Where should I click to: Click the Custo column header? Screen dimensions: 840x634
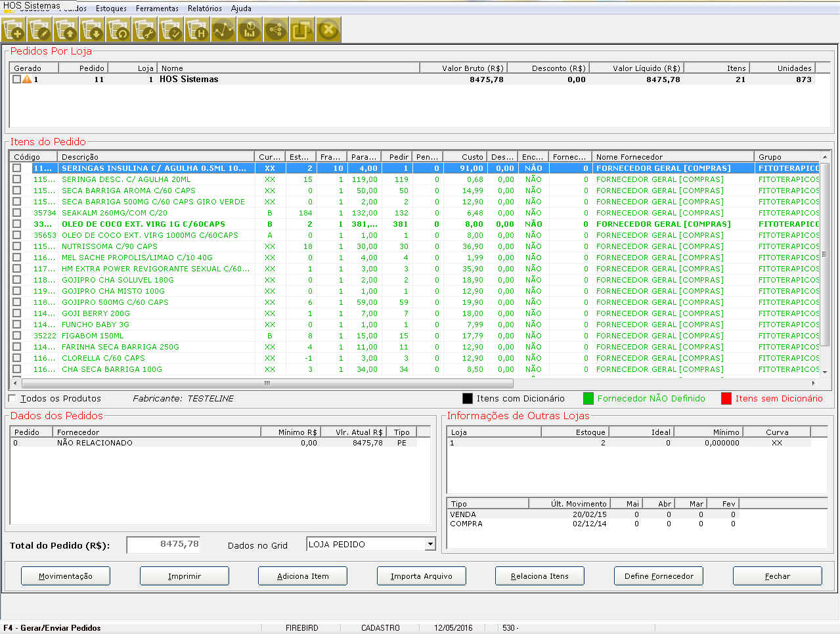pyautogui.click(x=465, y=157)
